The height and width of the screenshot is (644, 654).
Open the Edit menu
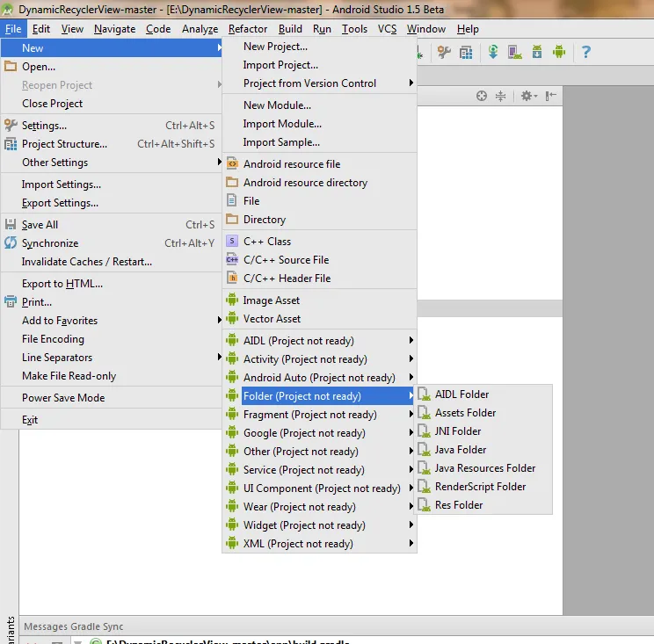(x=40, y=29)
